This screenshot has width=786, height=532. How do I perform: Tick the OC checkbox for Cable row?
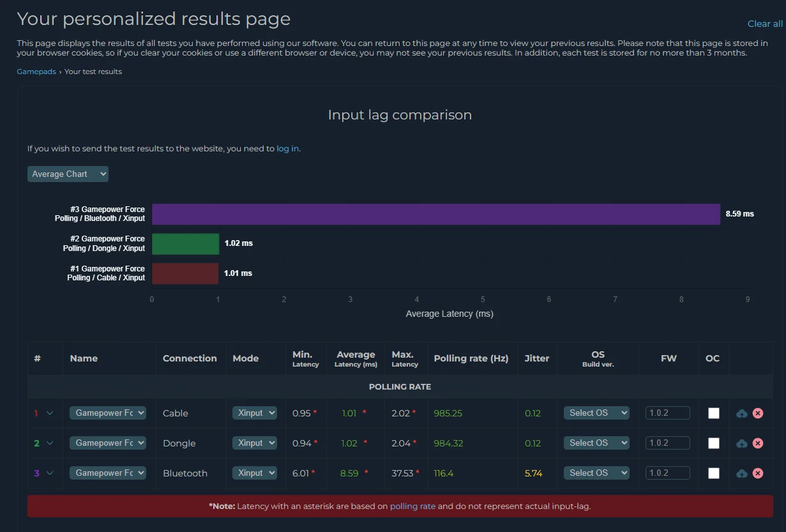(714, 413)
